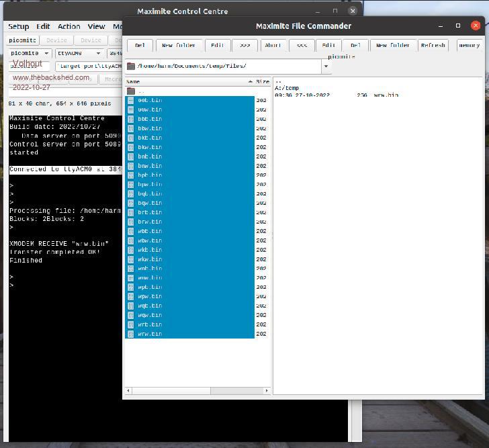The width and height of the screenshot is (489, 448).
Task: Click the file icon next to wkb.bin
Action: click(131, 259)
